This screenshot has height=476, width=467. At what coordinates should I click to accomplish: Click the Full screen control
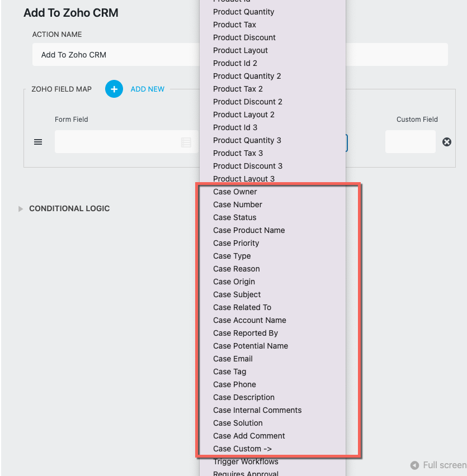click(x=442, y=465)
